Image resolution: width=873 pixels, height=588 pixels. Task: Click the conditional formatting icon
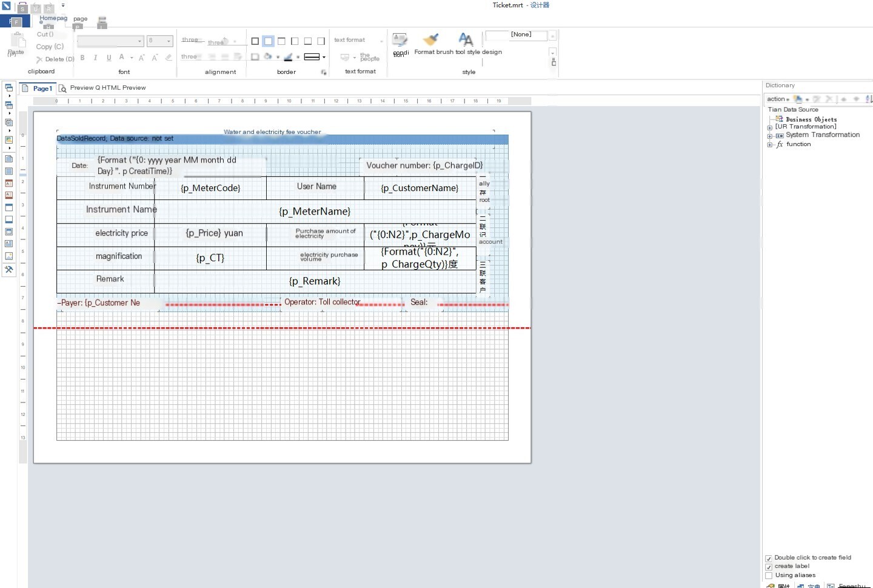[x=400, y=40]
